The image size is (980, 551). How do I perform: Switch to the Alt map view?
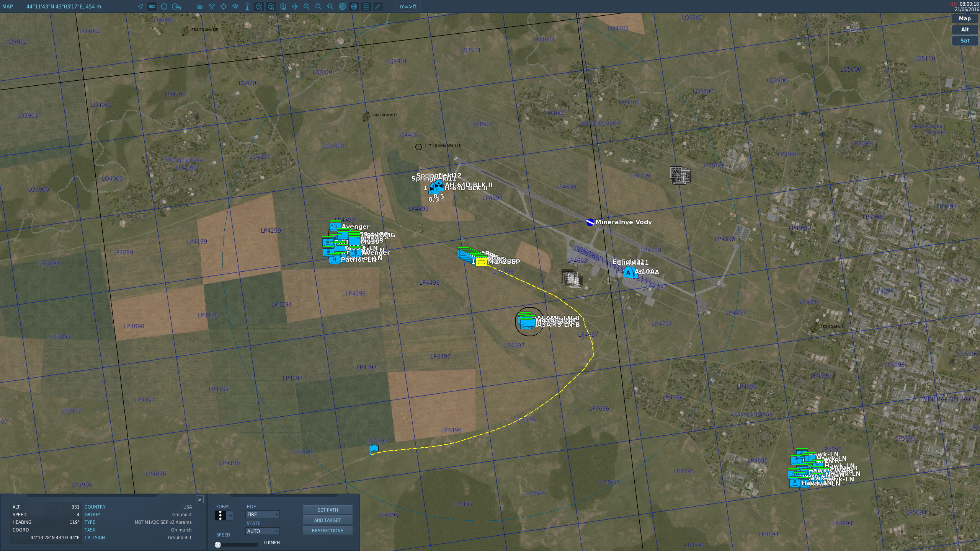(x=965, y=29)
